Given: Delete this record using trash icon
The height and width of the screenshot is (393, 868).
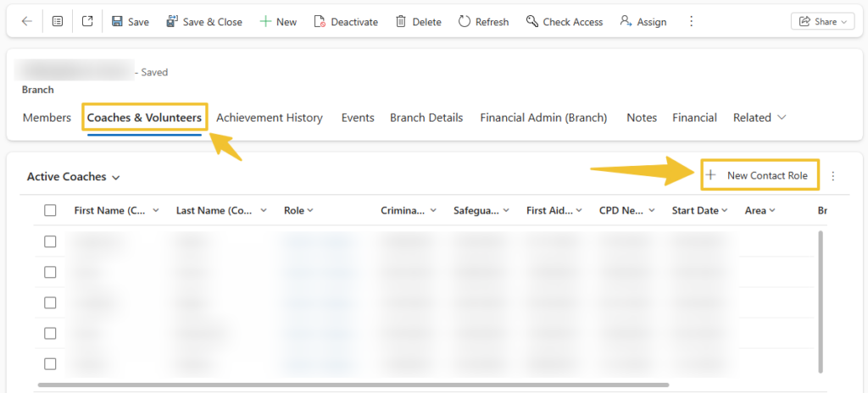Looking at the screenshot, I should click(x=418, y=22).
